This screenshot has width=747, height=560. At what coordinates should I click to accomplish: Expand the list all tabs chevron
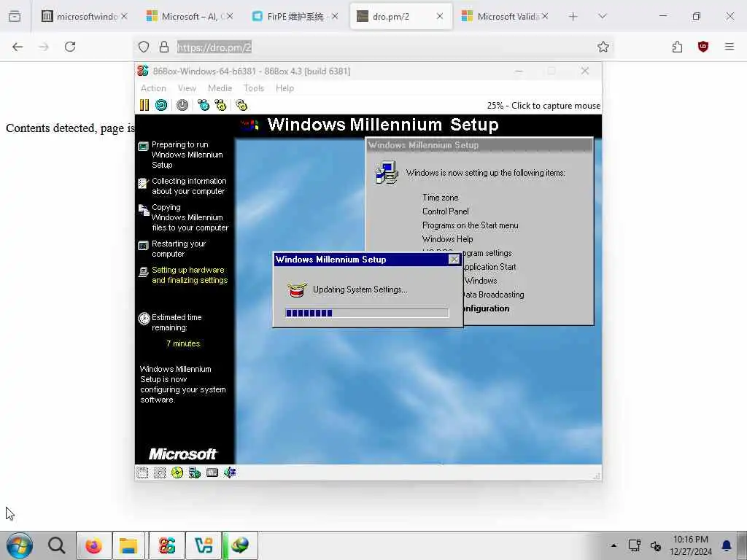602,17
